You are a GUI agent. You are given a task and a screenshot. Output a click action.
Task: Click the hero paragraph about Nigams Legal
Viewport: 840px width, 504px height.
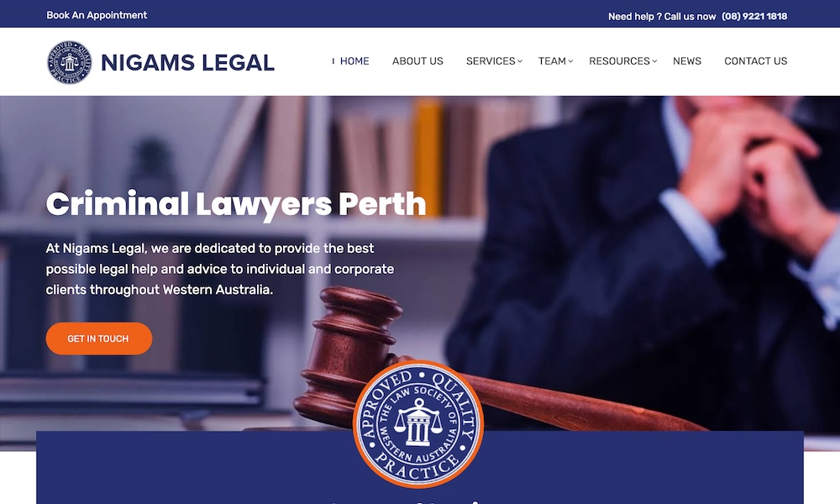coord(219,269)
